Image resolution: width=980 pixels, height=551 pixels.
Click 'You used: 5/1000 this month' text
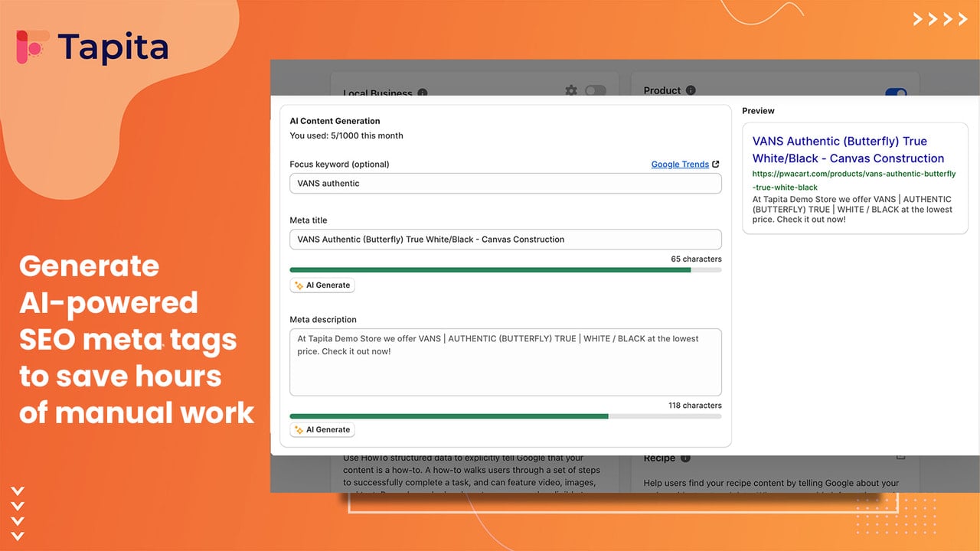coord(346,135)
